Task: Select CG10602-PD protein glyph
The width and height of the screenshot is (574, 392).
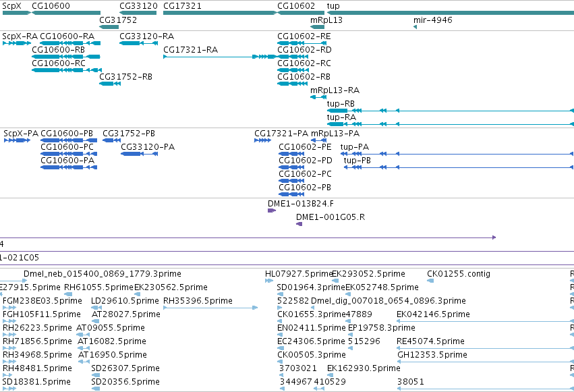Action: (292, 167)
